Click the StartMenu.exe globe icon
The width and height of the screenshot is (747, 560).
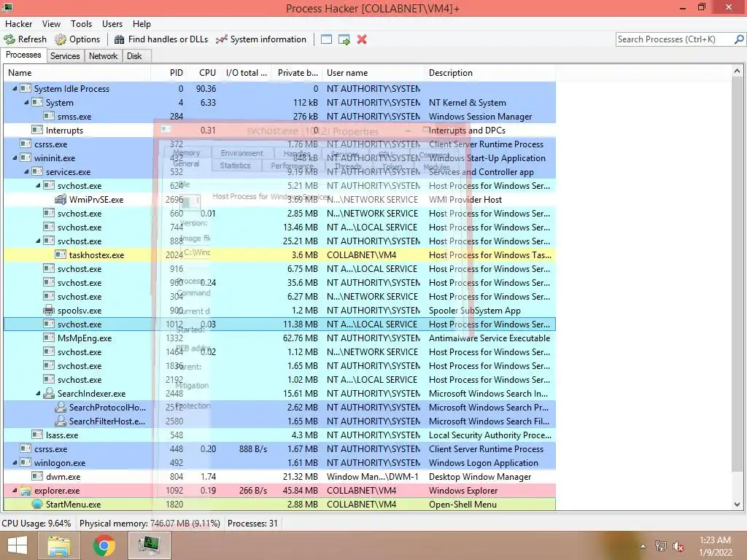point(37,505)
